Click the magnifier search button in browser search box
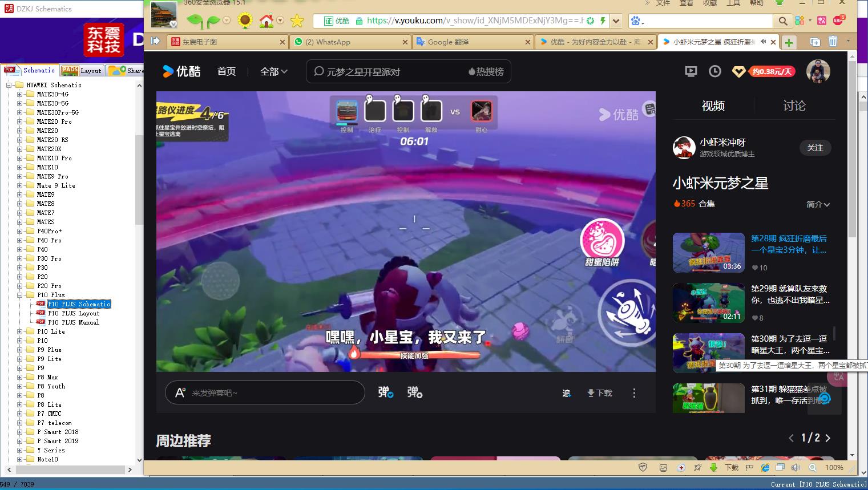Viewport: 868px width, 490px height. (x=783, y=21)
